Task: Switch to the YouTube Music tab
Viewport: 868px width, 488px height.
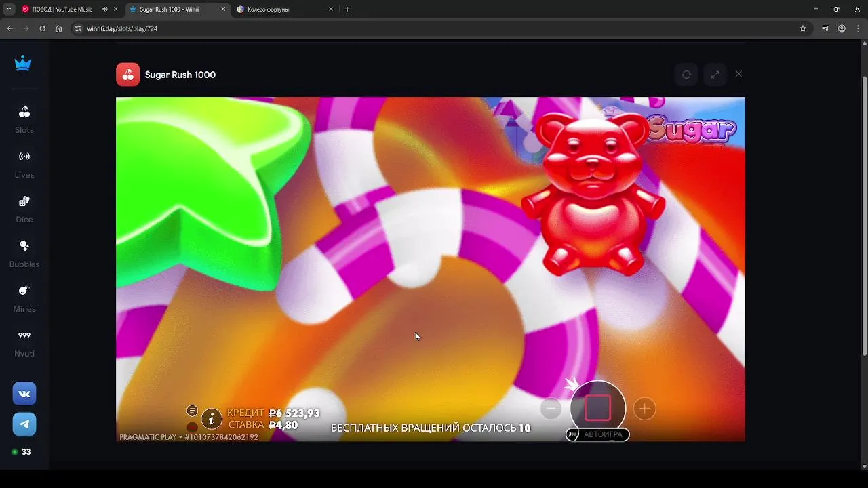Action: click(62, 9)
